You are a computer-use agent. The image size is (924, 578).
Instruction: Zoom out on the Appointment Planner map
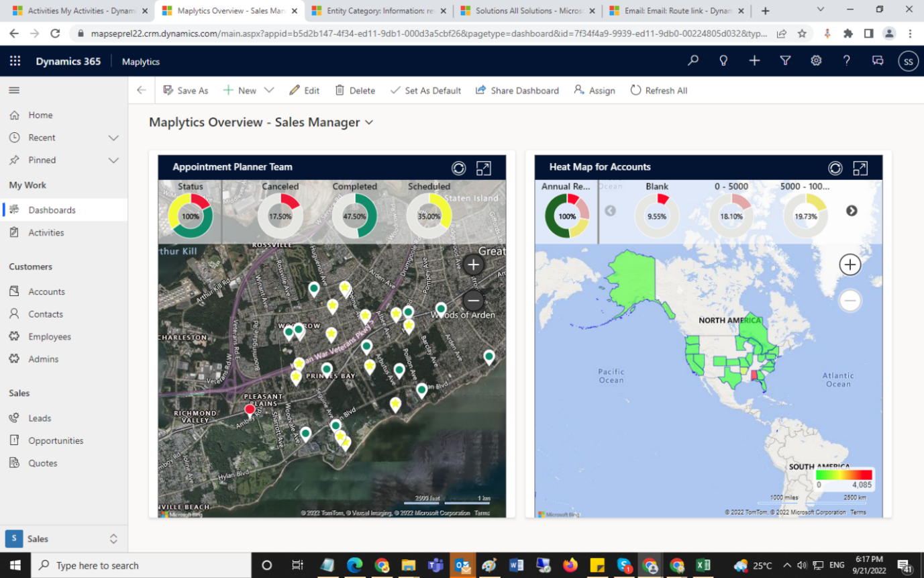point(473,300)
